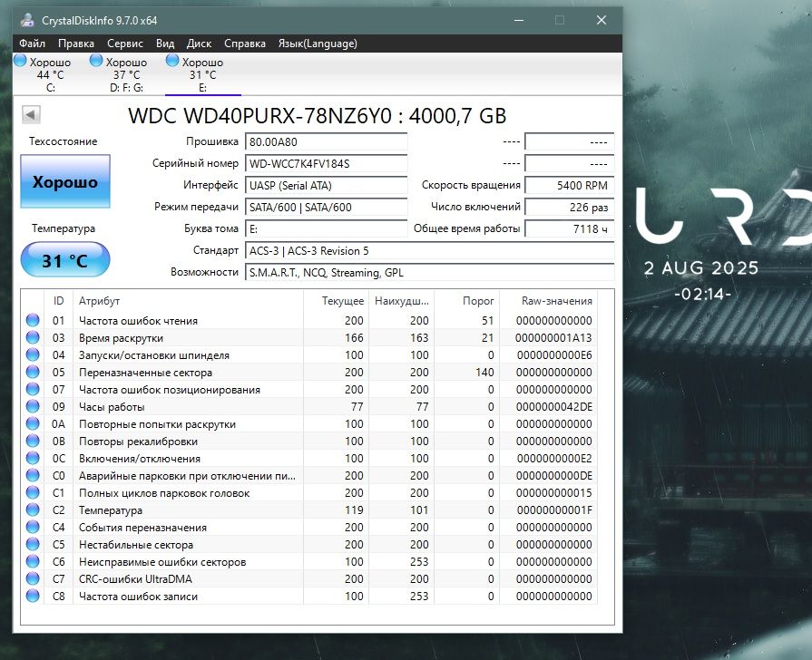The height and width of the screenshot is (660, 812).
Task: Open the Язык(Language) menu
Action: (x=318, y=44)
